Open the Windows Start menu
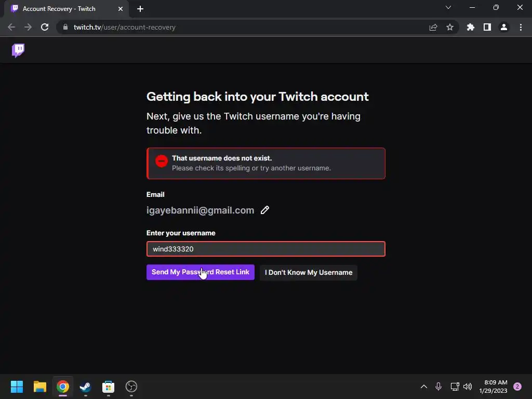The width and height of the screenshot is (532, 399). click(x=17, y=387)
